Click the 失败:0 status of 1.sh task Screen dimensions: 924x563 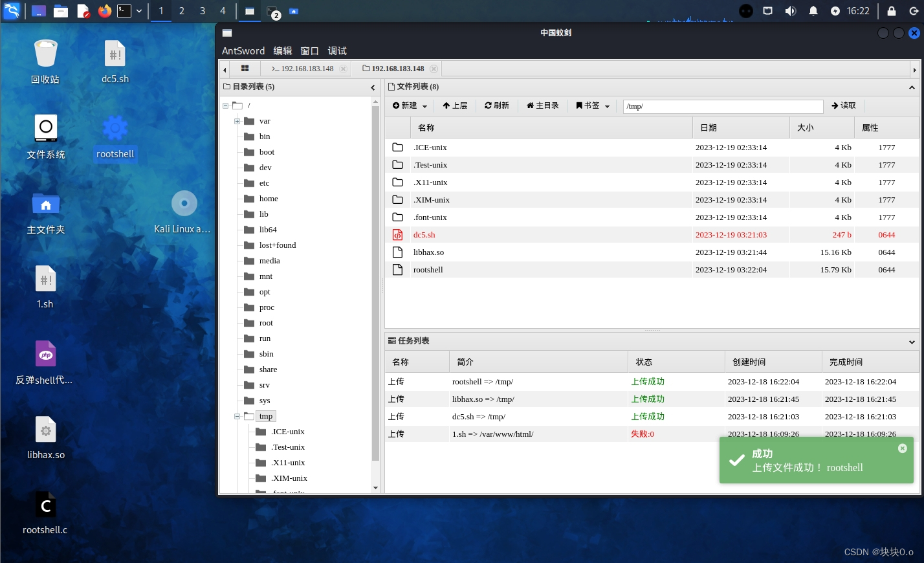click(x=643, y=434)
